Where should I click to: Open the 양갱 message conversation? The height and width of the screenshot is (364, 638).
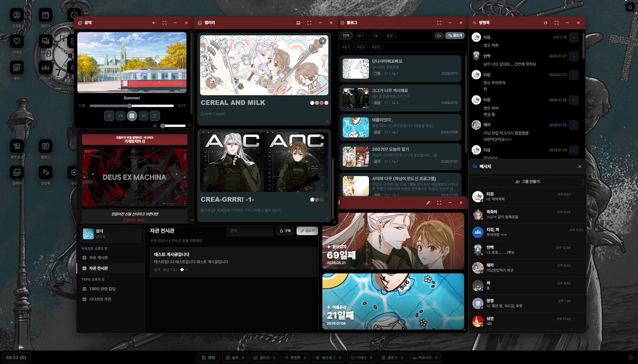527,303
